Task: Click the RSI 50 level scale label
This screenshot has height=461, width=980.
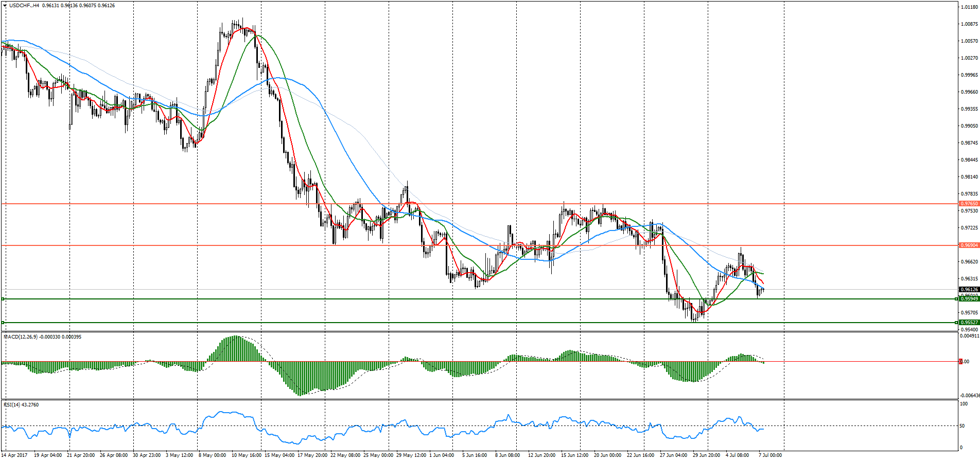Action: [962, 426]
